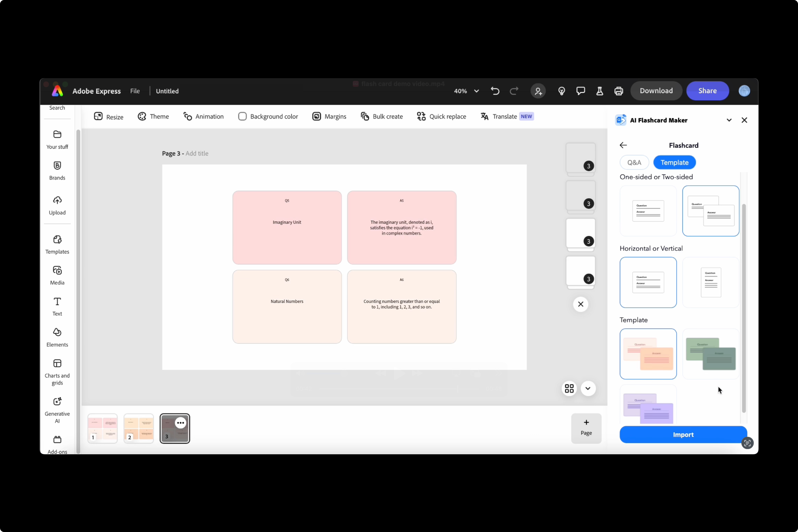
Task: Select the one-sided flashcard option
Action: point(648,211)
